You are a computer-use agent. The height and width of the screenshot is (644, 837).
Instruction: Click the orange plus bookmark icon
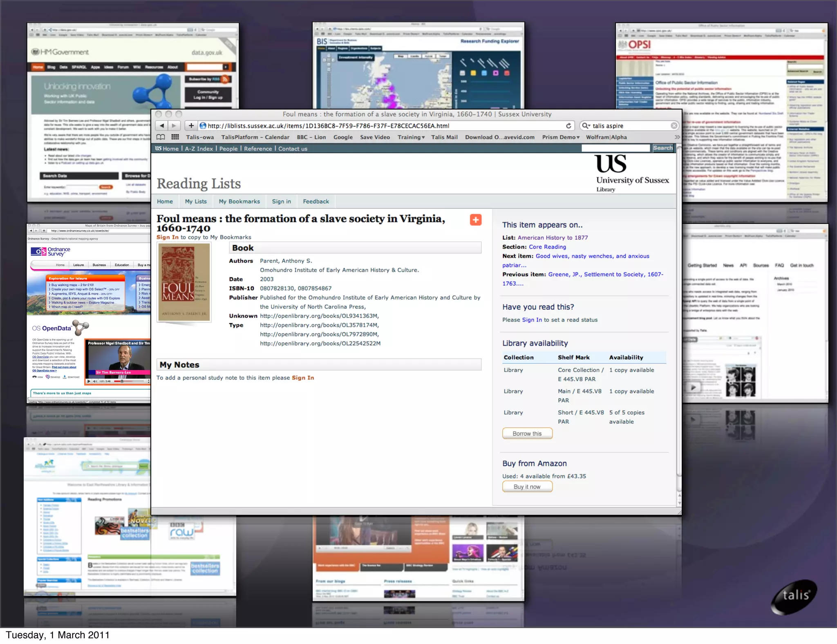click(x=475, y=220)
